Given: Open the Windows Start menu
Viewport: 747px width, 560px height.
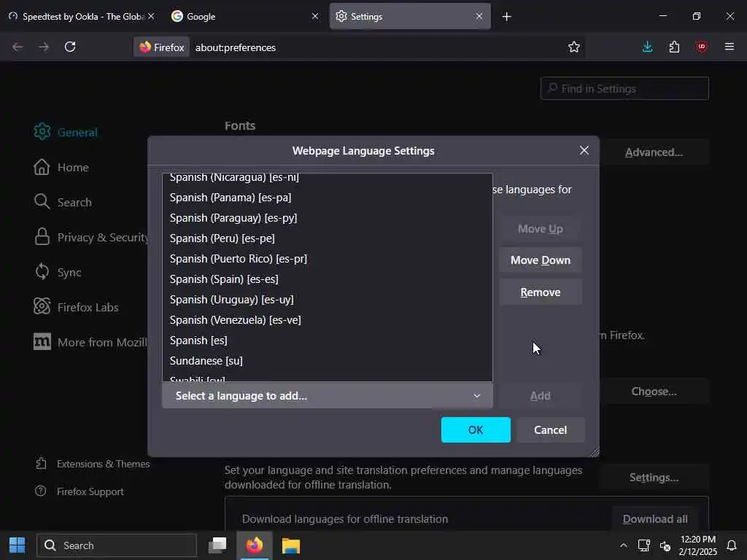Looking at the screenshot, I should (18, 545).
